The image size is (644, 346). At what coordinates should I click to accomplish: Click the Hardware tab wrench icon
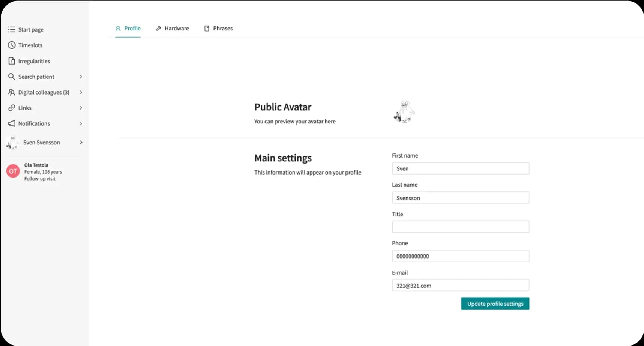pyautogui.click(x=158, y=28)
